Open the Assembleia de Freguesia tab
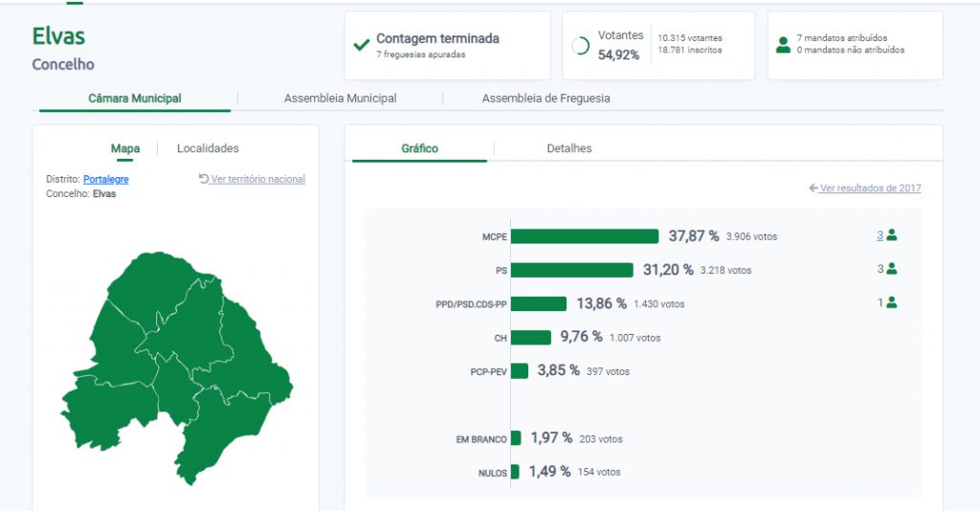 click(x=546, y=99)
